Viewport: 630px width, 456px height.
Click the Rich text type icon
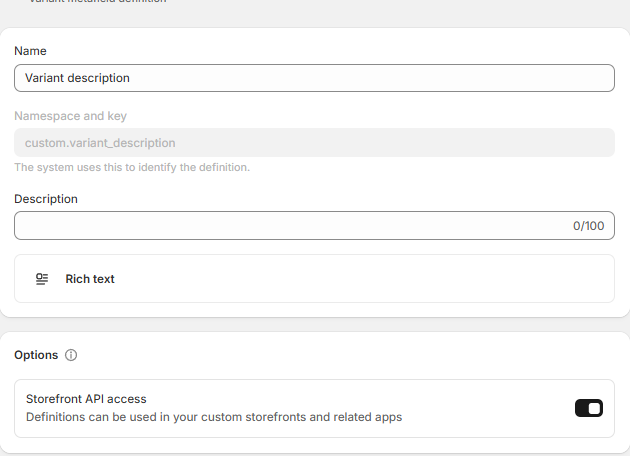pos(42,279)
